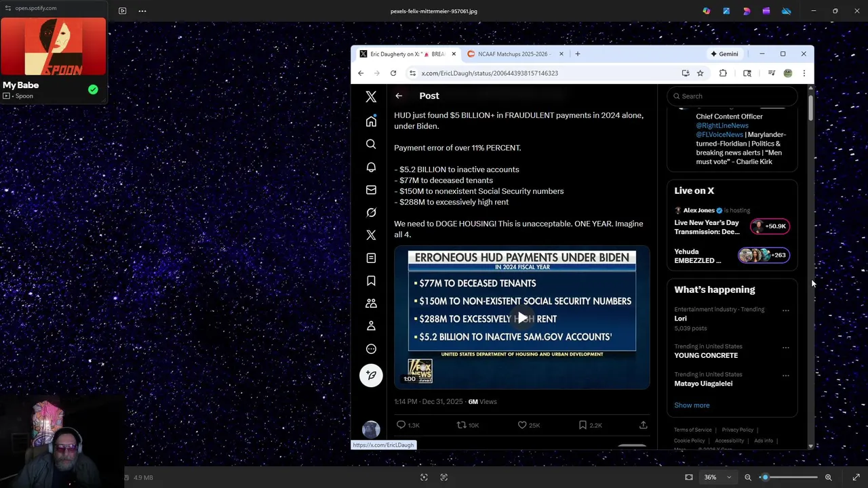Zoom out in the photo viewer
Screen dimensions: 868x488
pos(748,477)
